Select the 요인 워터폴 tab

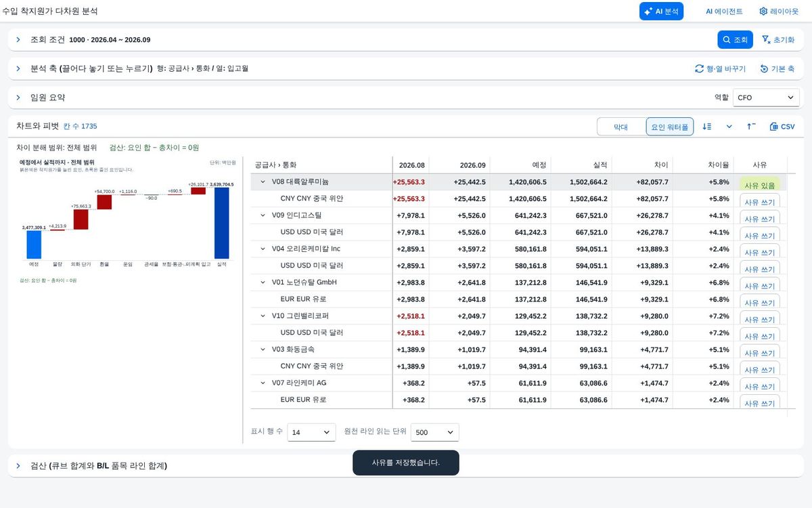tap(669, 127)
